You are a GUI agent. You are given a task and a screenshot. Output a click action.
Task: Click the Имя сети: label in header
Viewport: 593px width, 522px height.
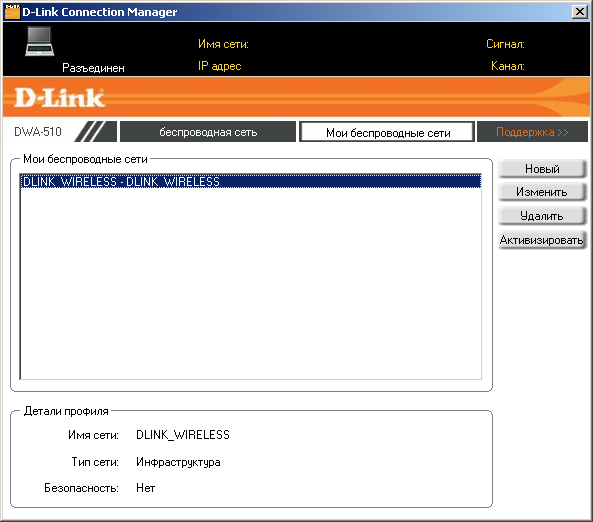[223, 44]
